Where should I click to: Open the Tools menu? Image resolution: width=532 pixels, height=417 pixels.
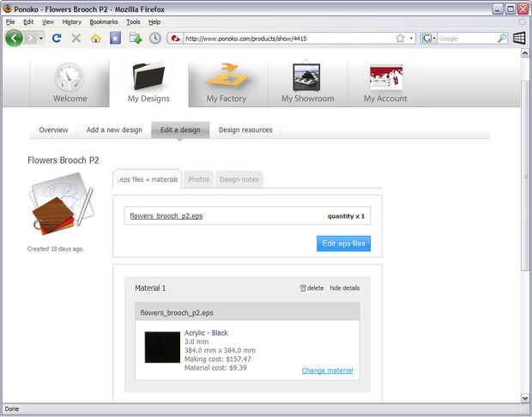[133, 22]
